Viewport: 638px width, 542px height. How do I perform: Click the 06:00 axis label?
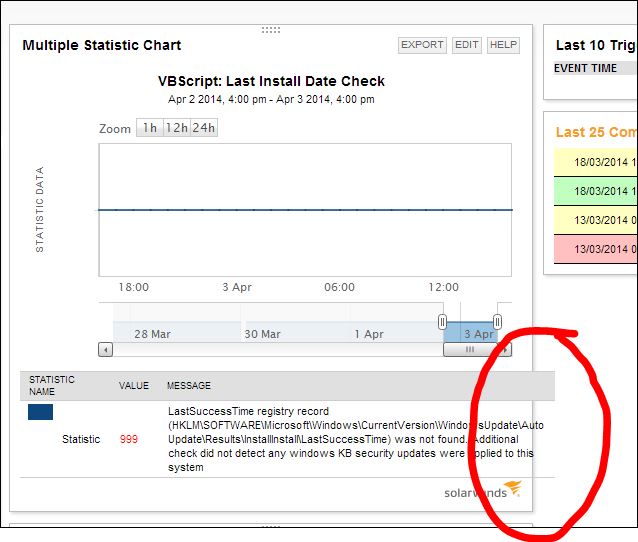tap(339, 287)
